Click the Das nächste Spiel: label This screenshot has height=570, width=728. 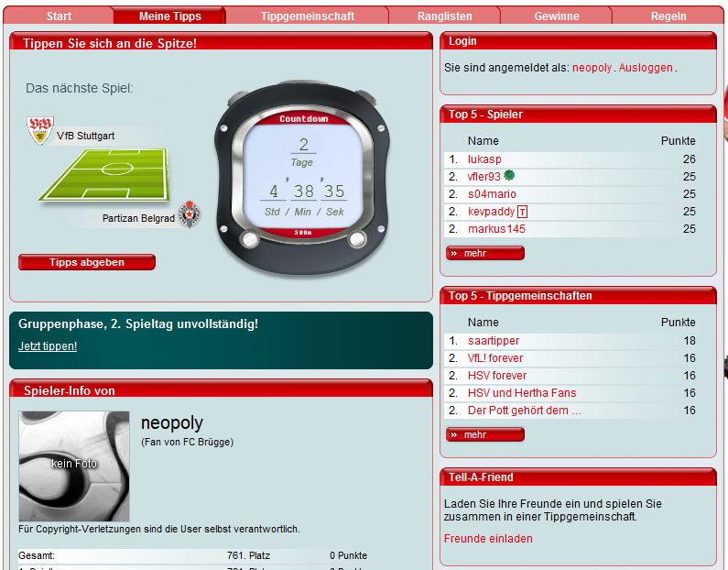(x=80, y=88)
